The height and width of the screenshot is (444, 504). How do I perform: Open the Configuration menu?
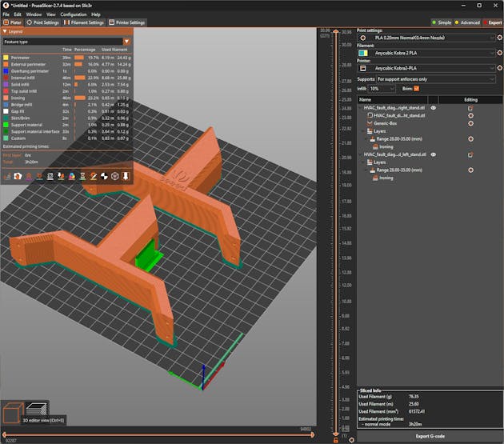coord(74,14)
